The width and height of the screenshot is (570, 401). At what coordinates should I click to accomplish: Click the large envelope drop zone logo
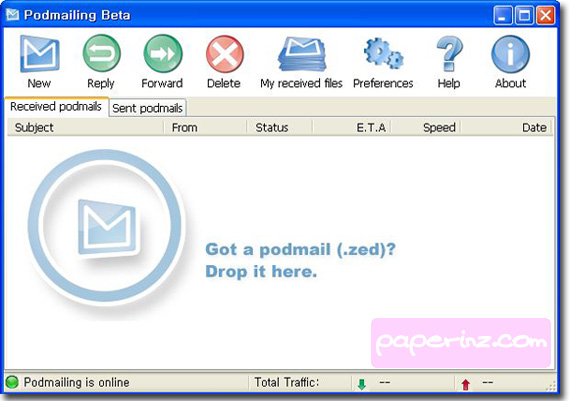tap(106, 227)
